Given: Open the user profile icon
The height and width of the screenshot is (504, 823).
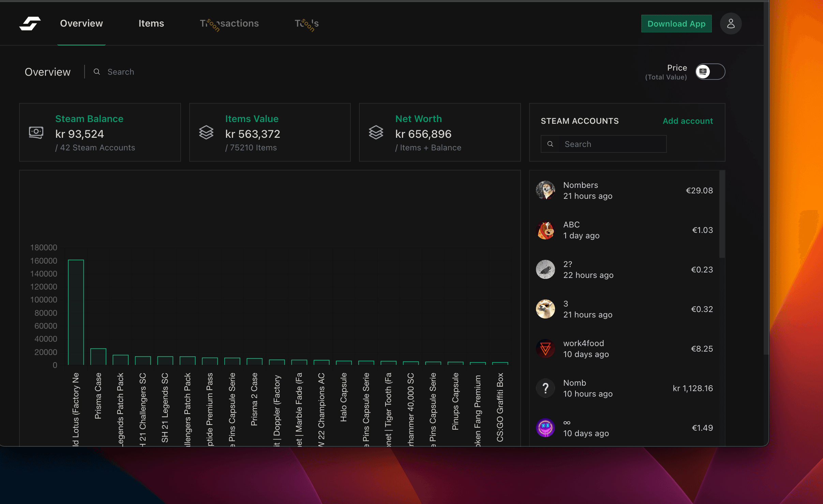Looking at the screenshot, I should click(731, 24).
